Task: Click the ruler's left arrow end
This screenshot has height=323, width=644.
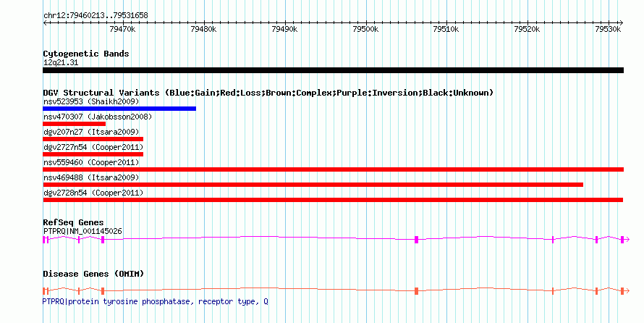Action: pos(45,23)
